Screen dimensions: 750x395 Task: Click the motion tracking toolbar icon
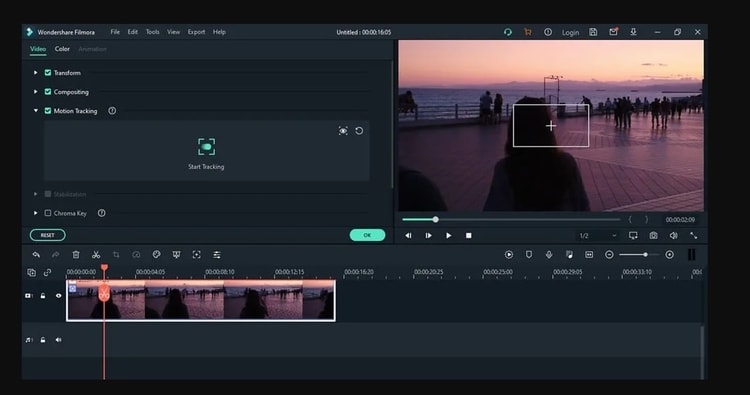pos(197,255)
